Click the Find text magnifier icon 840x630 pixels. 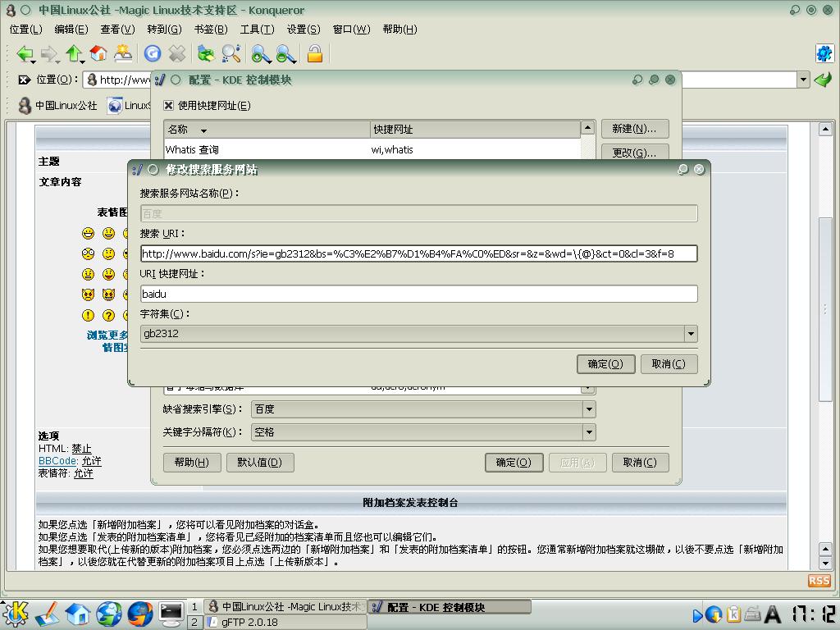tap(231, 53)
